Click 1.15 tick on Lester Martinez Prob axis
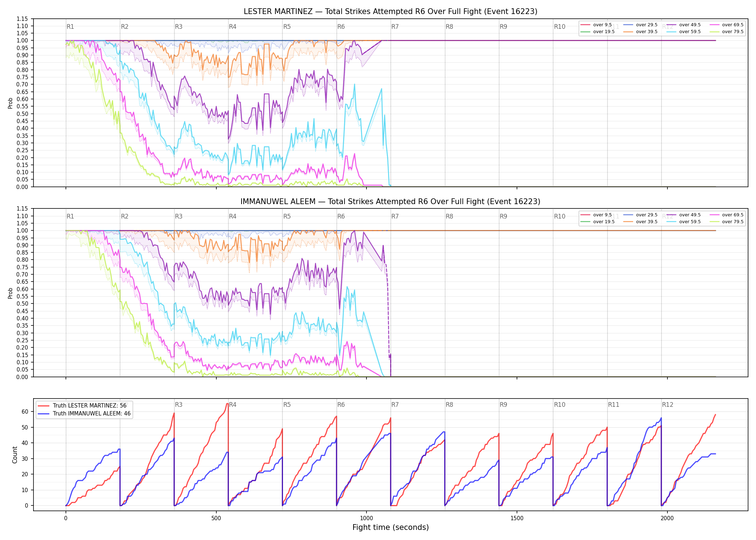 click(22, 19)
